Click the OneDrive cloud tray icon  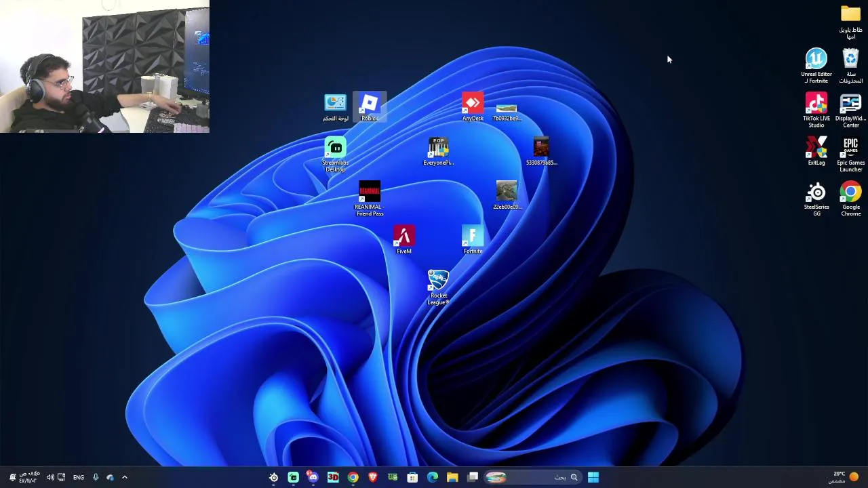[x=111, y=477]
